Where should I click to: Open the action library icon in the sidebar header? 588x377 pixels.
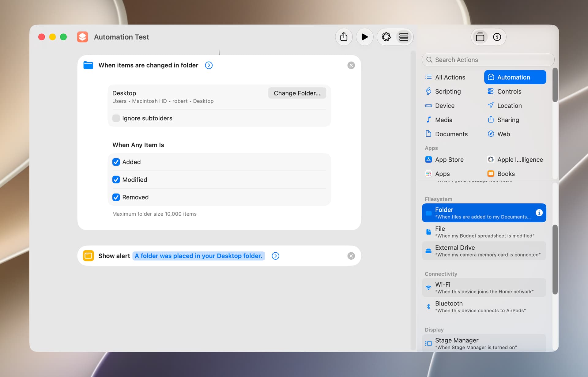pos(480,37)
